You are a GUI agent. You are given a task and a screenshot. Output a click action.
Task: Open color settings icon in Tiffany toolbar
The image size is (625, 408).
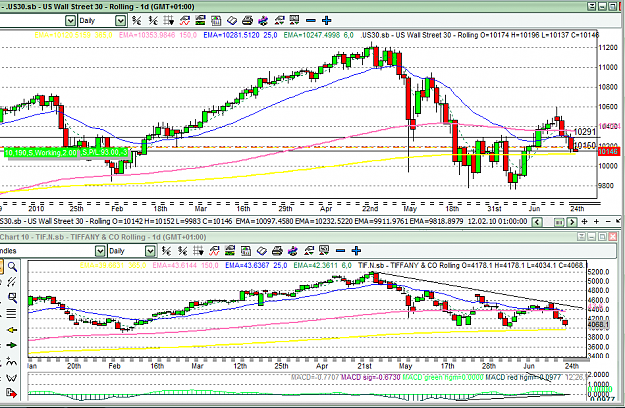pyautogui.click(x=293, y=251)
